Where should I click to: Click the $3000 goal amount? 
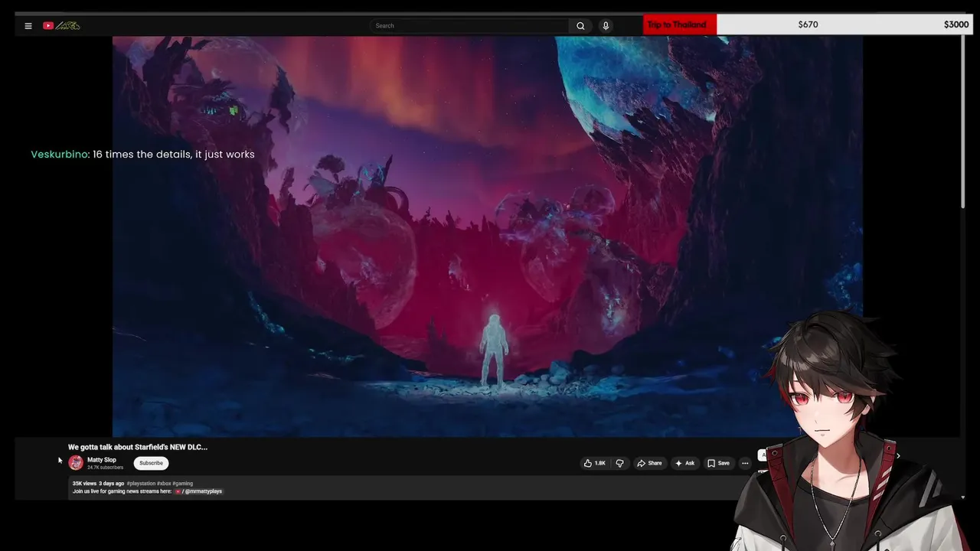(x=956, y=24)
